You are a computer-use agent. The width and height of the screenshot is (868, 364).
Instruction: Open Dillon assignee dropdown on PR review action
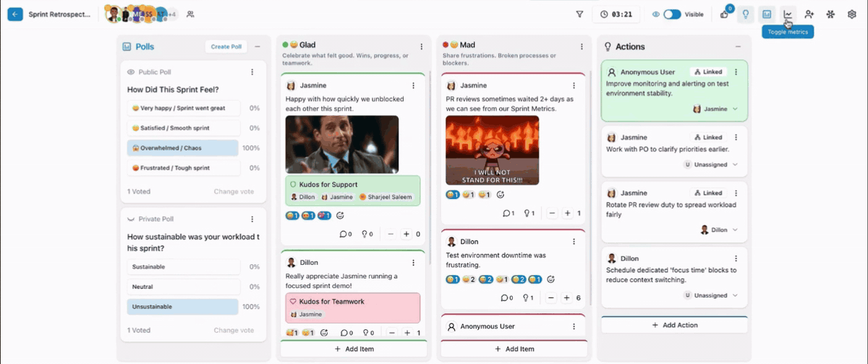coord(719,229)
